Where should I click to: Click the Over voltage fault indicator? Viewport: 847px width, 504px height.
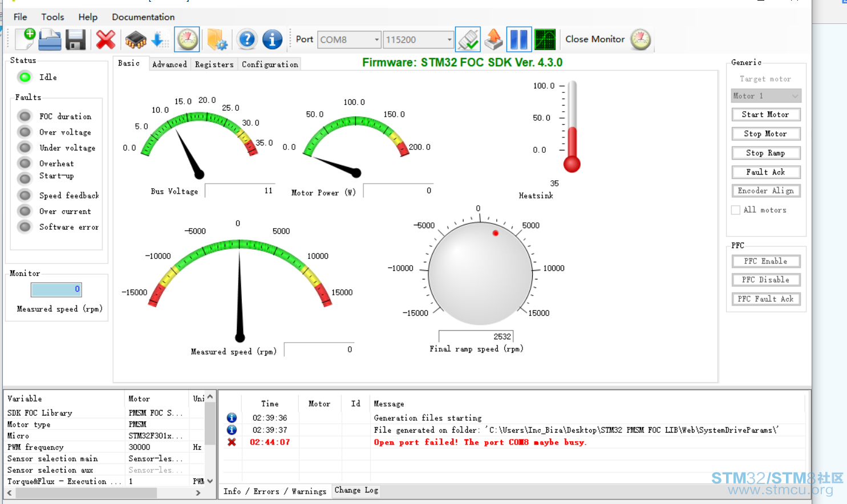point(25,132)
